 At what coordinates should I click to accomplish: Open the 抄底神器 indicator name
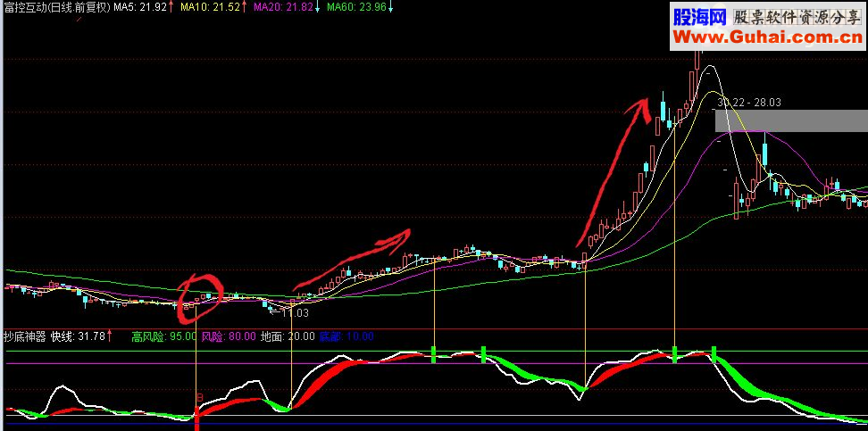[x=24, y=336]
